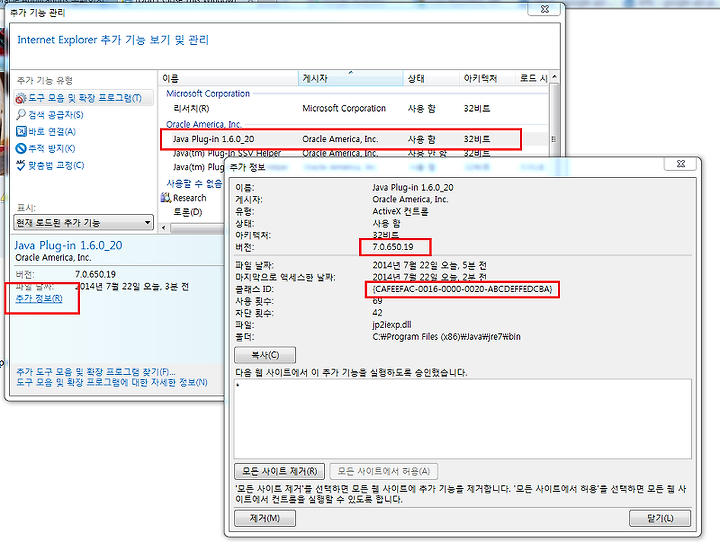Select the 리서치(R) add-on row

[354, 108]
